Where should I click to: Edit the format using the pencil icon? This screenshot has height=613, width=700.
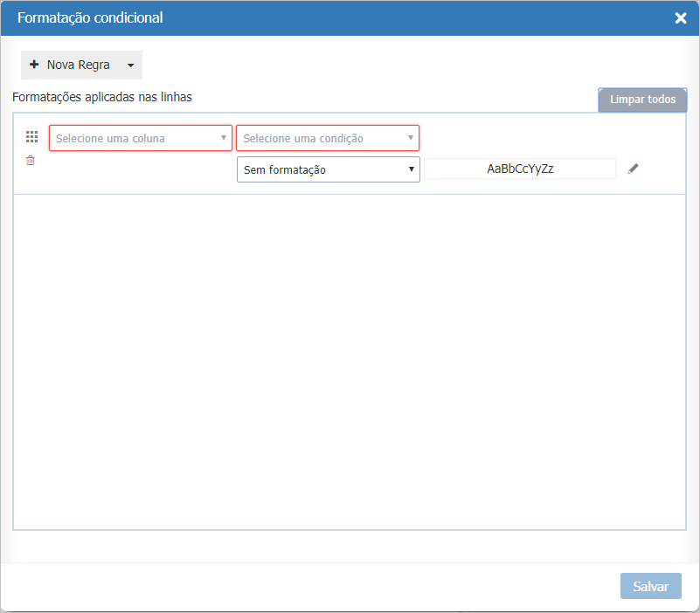[x=634, y=169]
